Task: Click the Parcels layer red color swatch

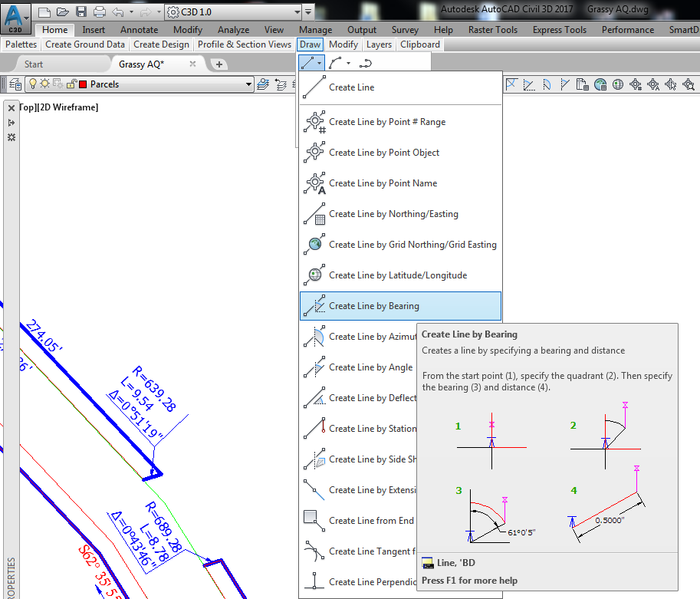Action: tap(84, 84)
